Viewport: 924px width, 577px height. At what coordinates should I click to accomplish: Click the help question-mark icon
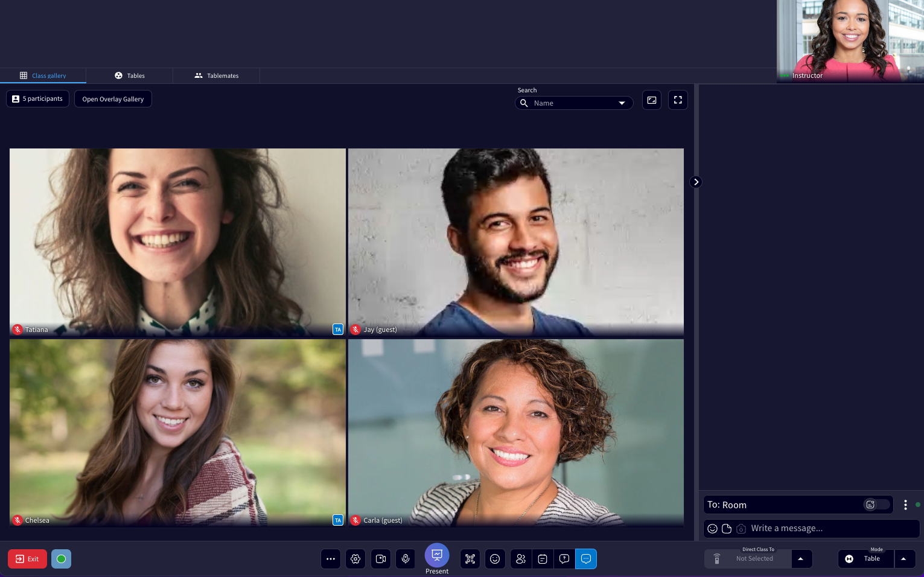point(564,559)
